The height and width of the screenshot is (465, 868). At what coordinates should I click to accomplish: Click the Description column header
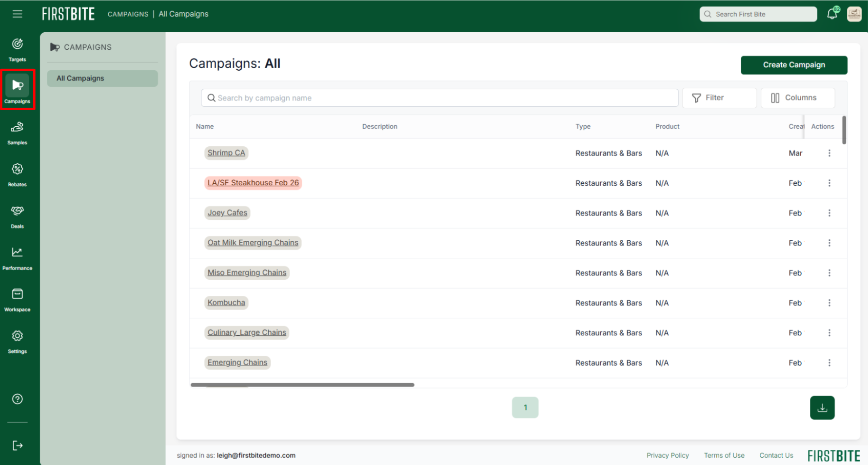(380, 127)
